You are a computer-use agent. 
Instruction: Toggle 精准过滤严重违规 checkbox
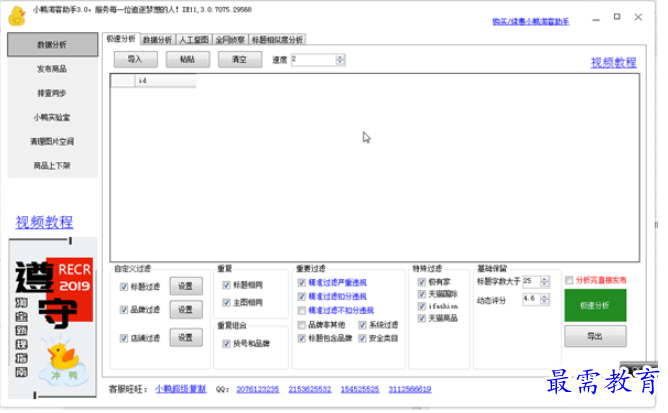[x=302, y=283]
